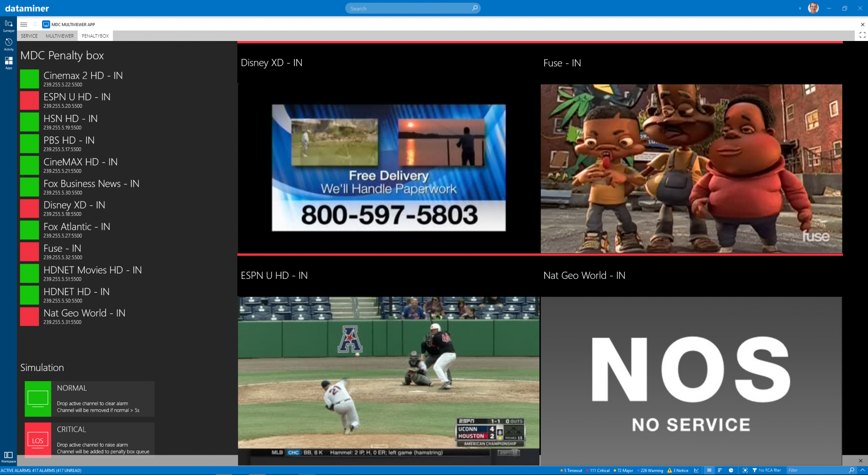Click the focus target icon in status bar
The height and width of the screenshot is (475, 868).
(x=745, y=470)
